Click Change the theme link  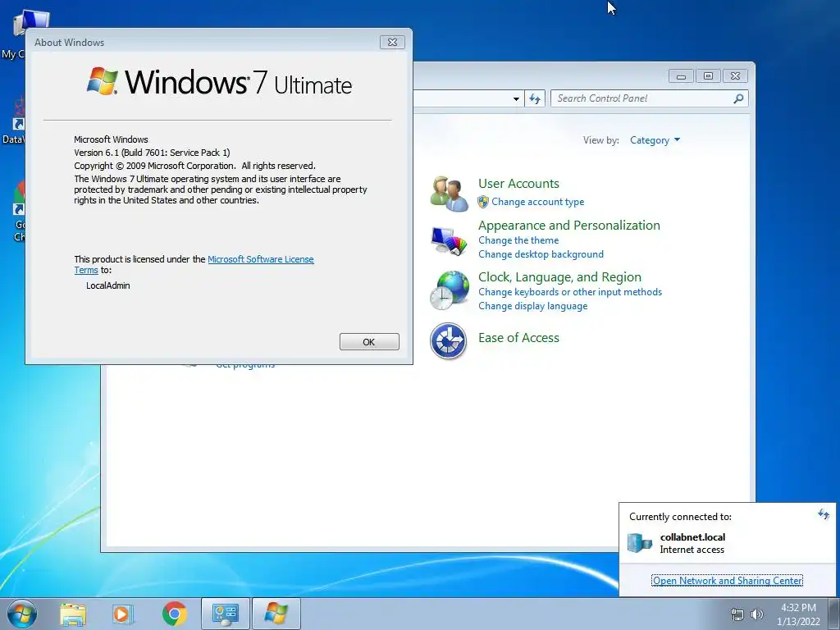click(518, 240)
